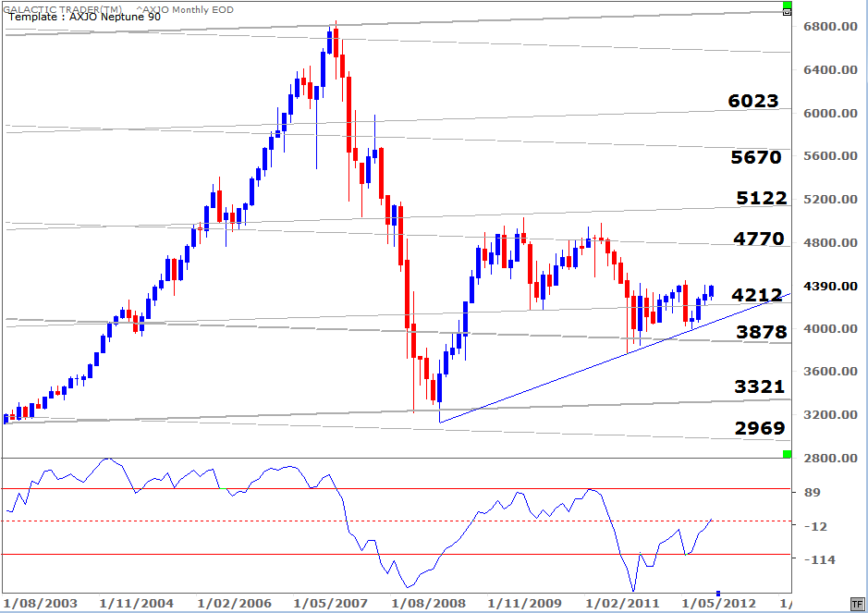Click the 6800.00 price axis label

830,27
